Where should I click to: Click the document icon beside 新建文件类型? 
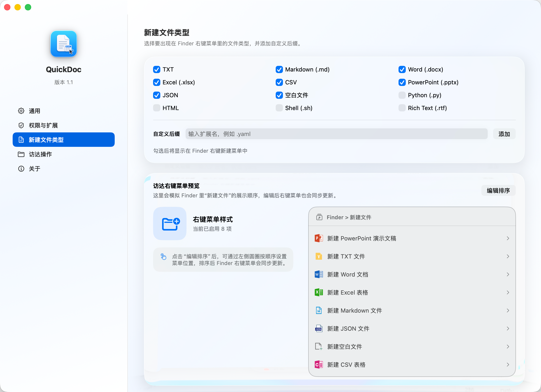tap(21, 140)
